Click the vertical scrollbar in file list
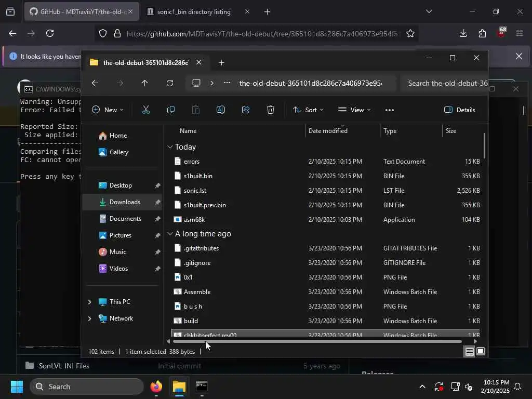This screenshot has height=399, width=532. (x=484, y=146)
